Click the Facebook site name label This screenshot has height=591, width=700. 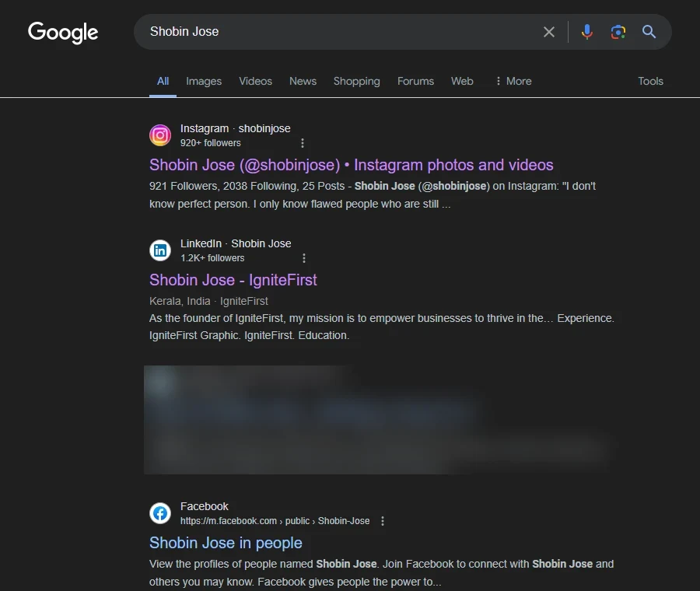(204, 507)
